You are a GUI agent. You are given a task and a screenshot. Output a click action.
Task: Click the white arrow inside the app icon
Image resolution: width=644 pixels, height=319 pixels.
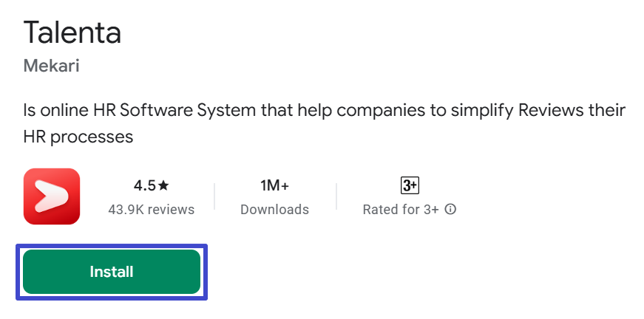point(52,196)
